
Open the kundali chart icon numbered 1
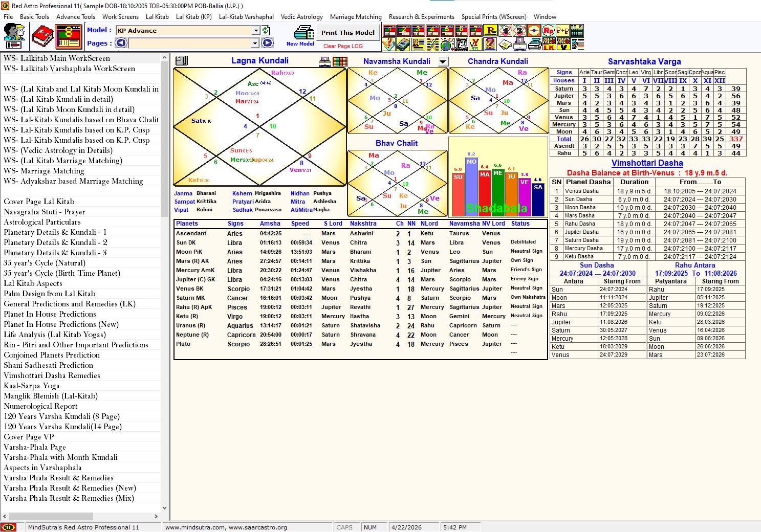click(x=506, y=31)
